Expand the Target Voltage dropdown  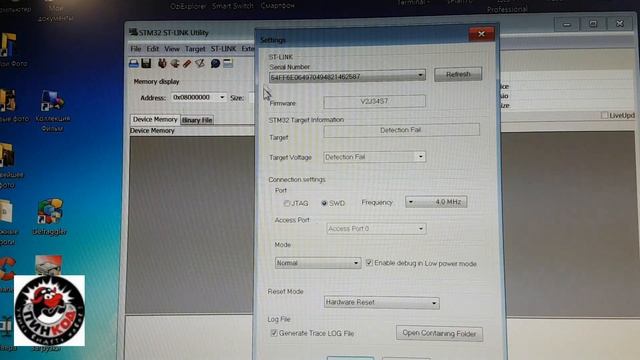420,157
